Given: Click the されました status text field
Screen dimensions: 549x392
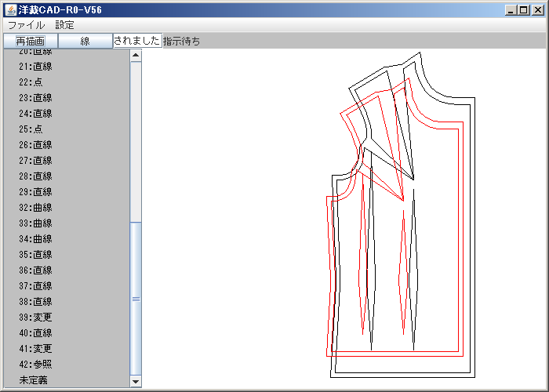Looking at the screenshot, I should (x=137, y=41).
